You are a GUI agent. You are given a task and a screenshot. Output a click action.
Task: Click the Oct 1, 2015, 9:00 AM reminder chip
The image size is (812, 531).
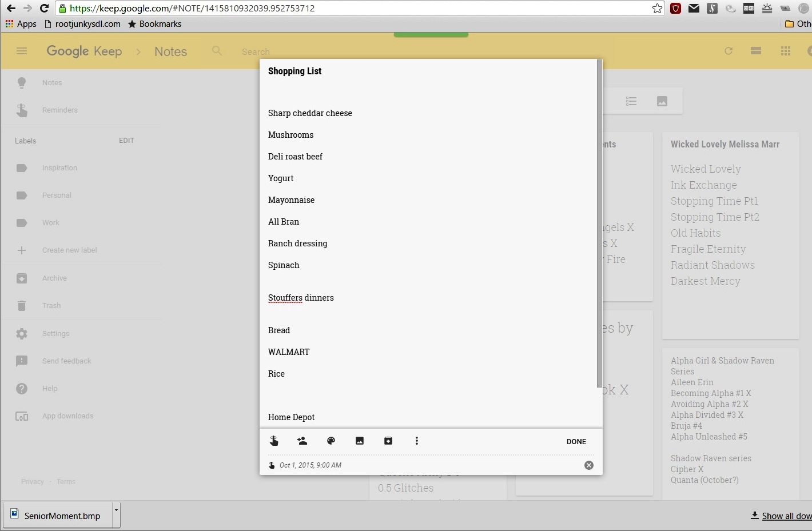305,465
